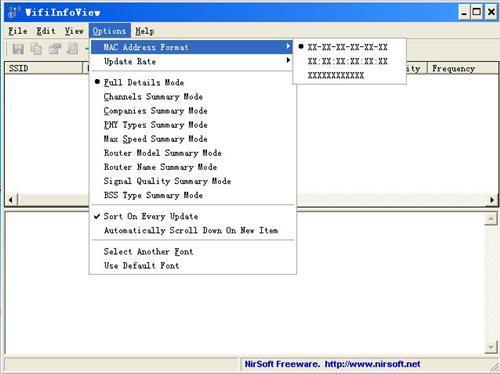
Task: Open the File menu
Action: (x=18, y=31)
